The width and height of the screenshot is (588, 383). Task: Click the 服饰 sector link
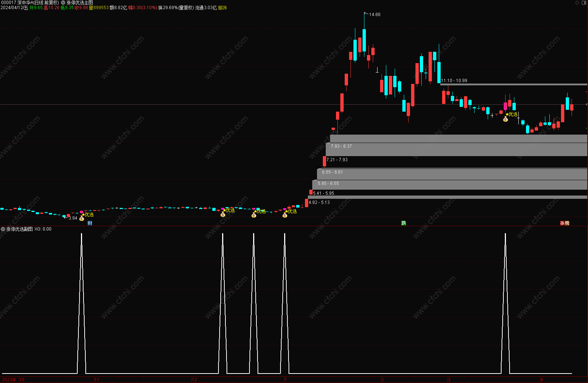coord(222,8)
